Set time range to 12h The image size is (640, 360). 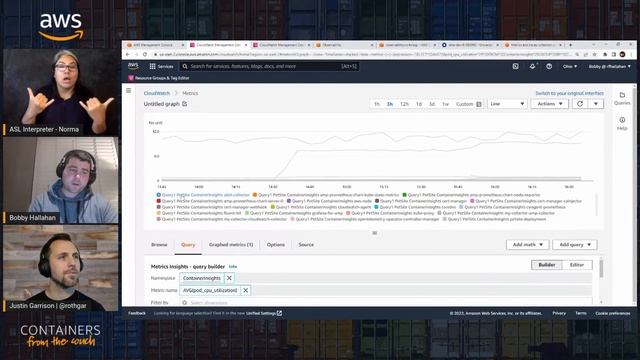(x=404, y=104)
